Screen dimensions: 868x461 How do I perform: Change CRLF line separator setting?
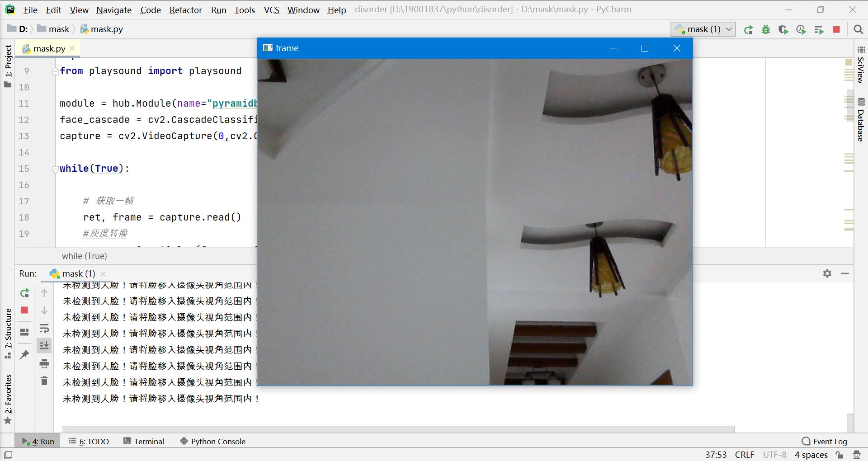tap(745, 455)
